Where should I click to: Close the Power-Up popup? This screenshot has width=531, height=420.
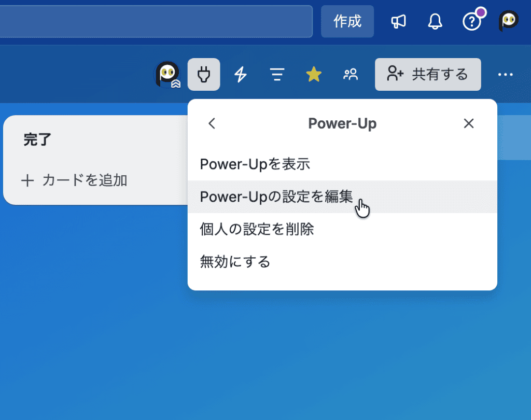click(469, 123)
